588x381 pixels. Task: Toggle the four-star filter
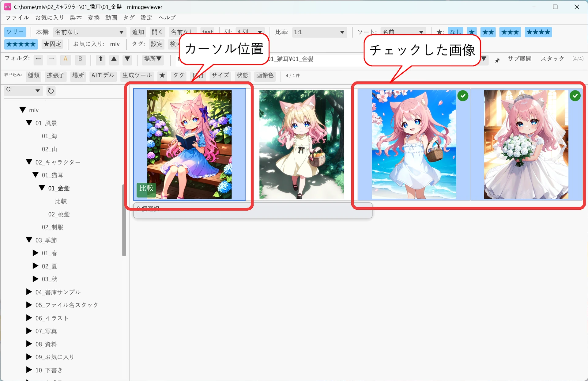[538, 32]
